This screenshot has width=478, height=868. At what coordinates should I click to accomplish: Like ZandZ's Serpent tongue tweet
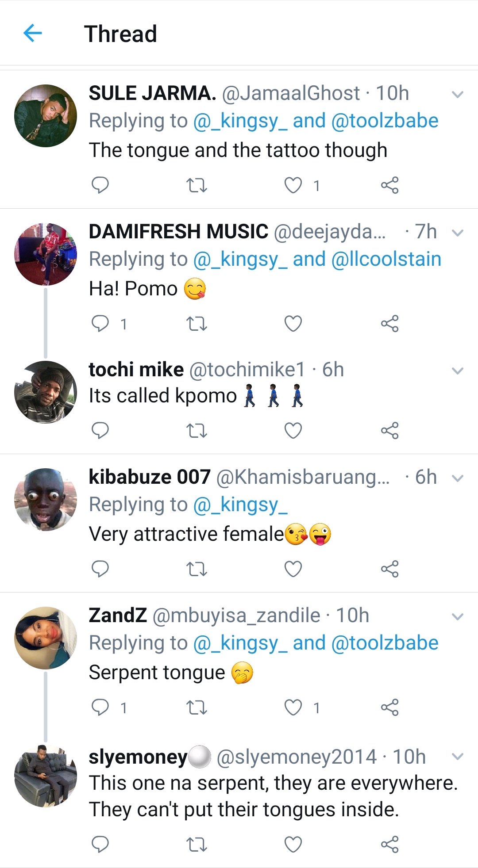[x=293, y=707]
